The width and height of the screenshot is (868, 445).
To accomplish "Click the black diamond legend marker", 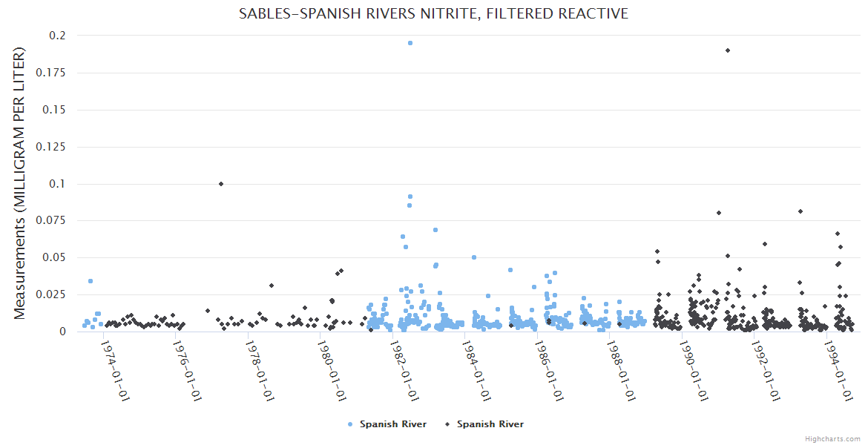I will (x=447, y=424).
